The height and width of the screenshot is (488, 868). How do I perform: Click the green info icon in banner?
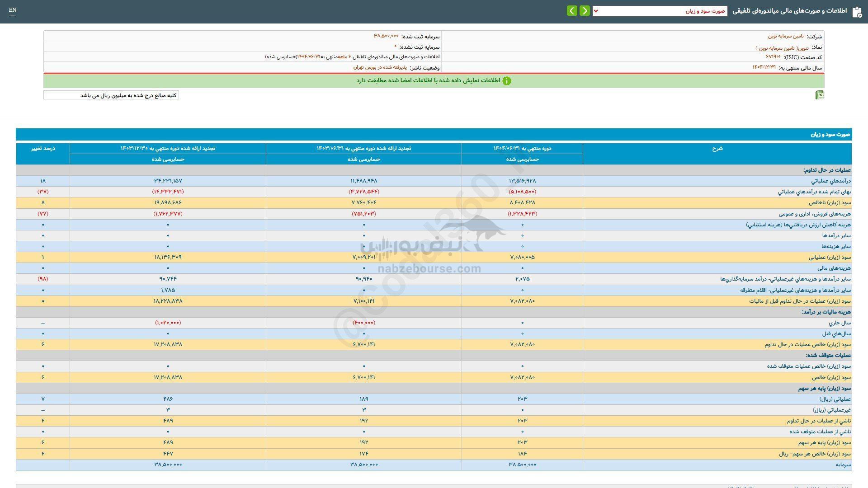507,81
